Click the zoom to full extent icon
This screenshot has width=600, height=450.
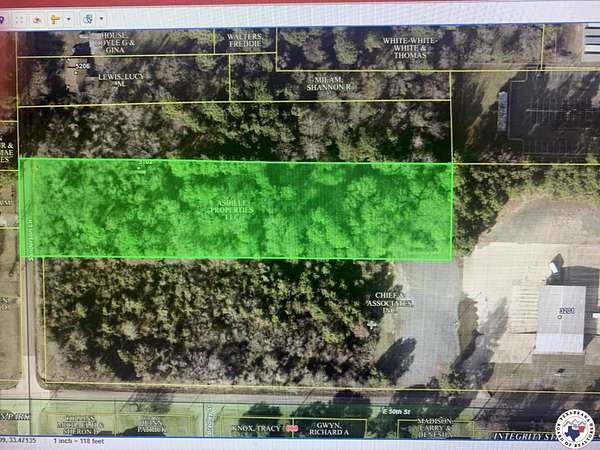[x=21, y=18]
